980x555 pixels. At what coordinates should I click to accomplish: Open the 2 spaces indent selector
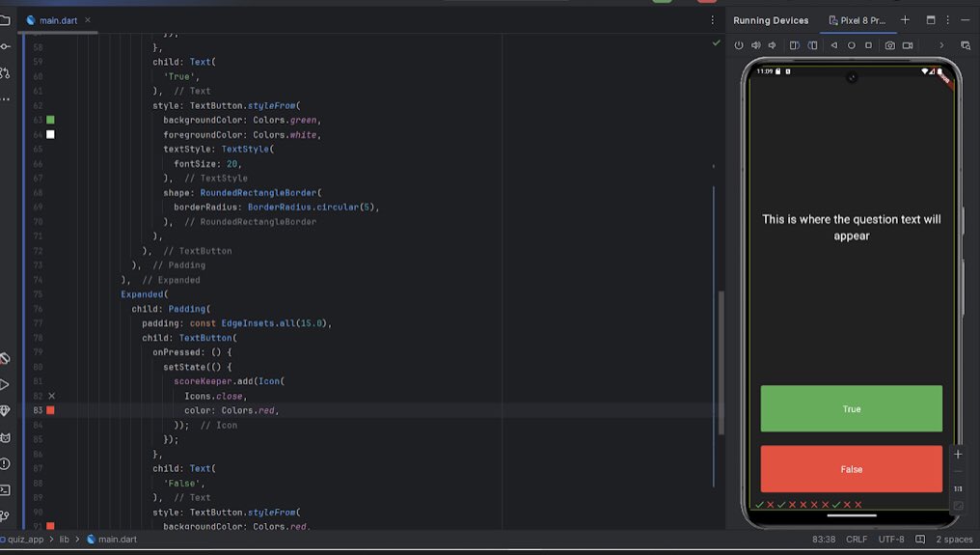[x=954, y=540]
